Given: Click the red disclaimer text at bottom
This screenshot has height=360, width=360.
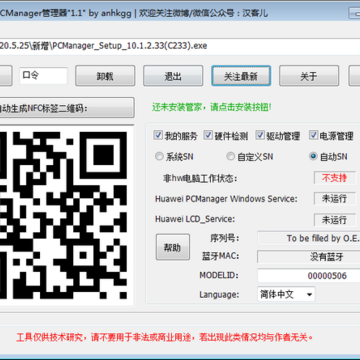Looking at the screenshot, I should [x=165, y=337].
